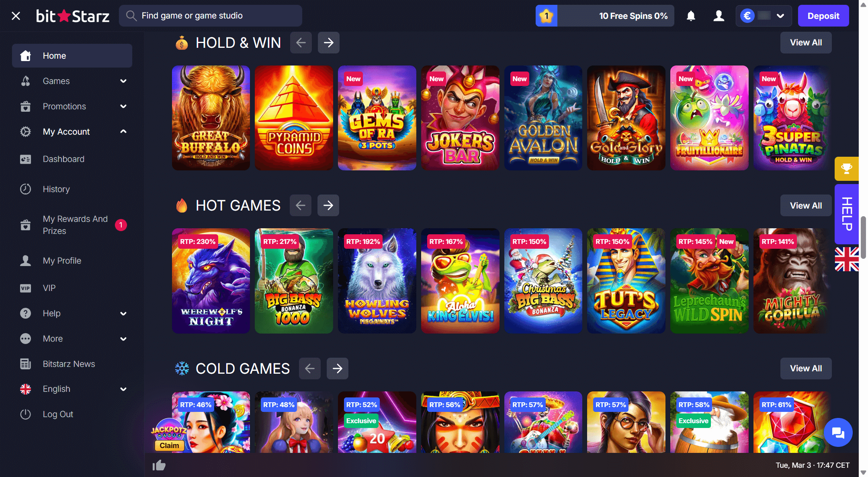The height and width of the screenshot is (477, 868).
Task: Collapse the My Account section
Action: tap(123, 131)
